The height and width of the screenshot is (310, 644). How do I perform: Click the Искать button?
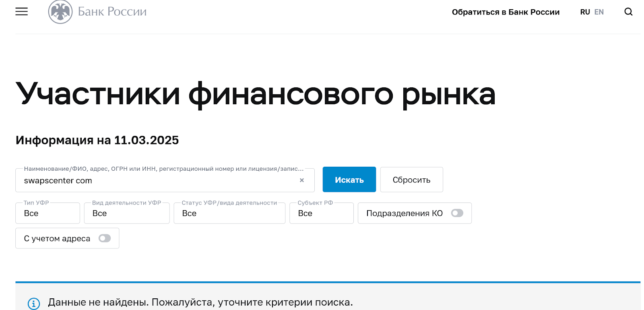click(x=349, y=180)
